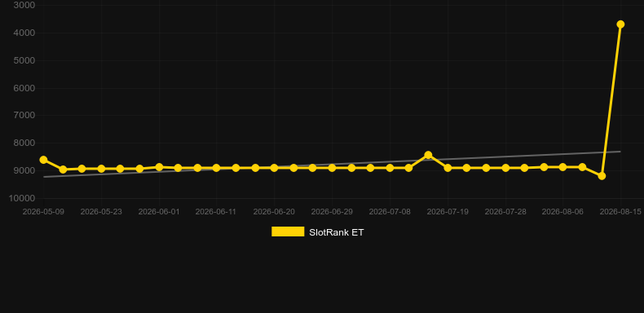Select the data point above 2026-07-19
Screen dimensions: 644x313
coord(448,168)
